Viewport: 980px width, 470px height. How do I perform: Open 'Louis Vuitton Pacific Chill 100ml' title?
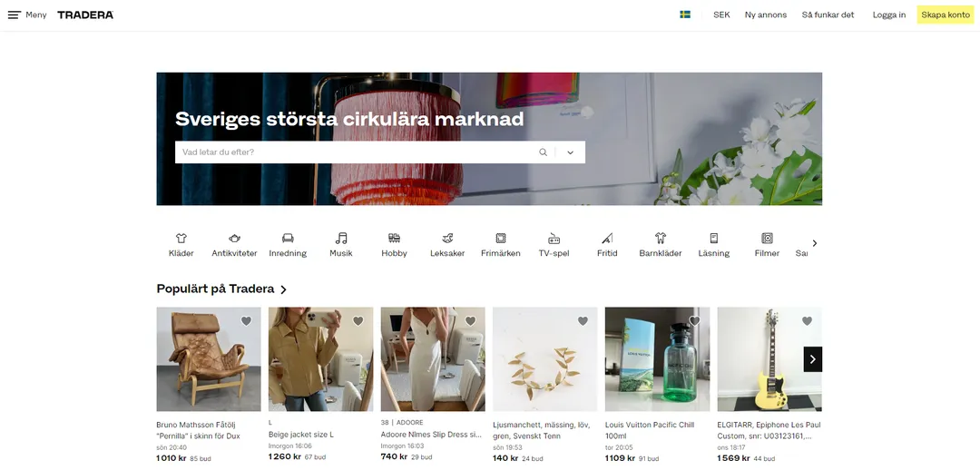pyautogui.click(x=650, y=431)
